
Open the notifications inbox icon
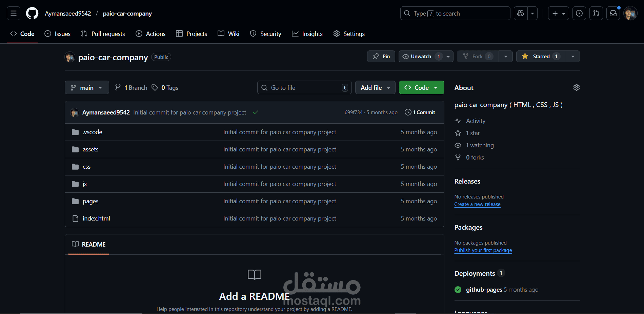coord(613,13)
